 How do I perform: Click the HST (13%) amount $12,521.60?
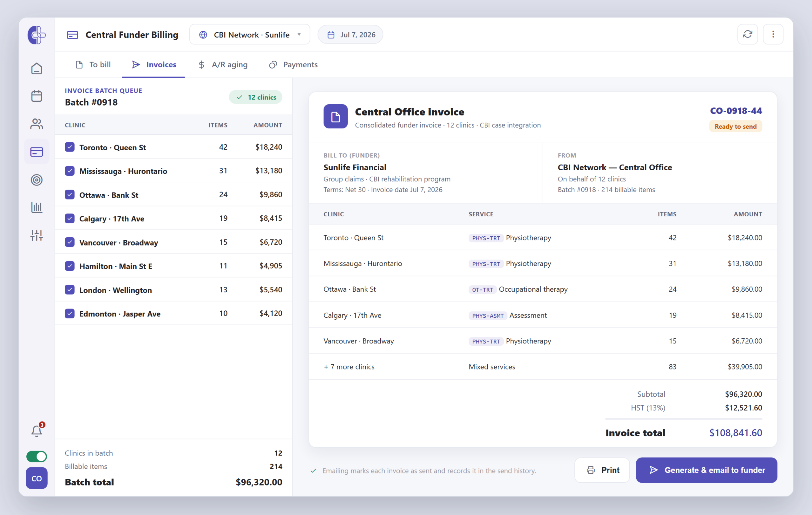[743, 408]
